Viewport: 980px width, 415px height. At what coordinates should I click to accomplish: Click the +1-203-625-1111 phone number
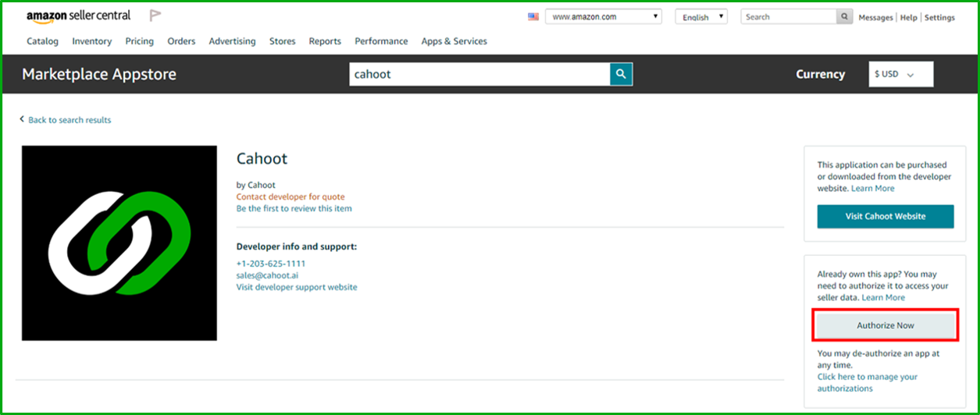(x=271, y=264)
